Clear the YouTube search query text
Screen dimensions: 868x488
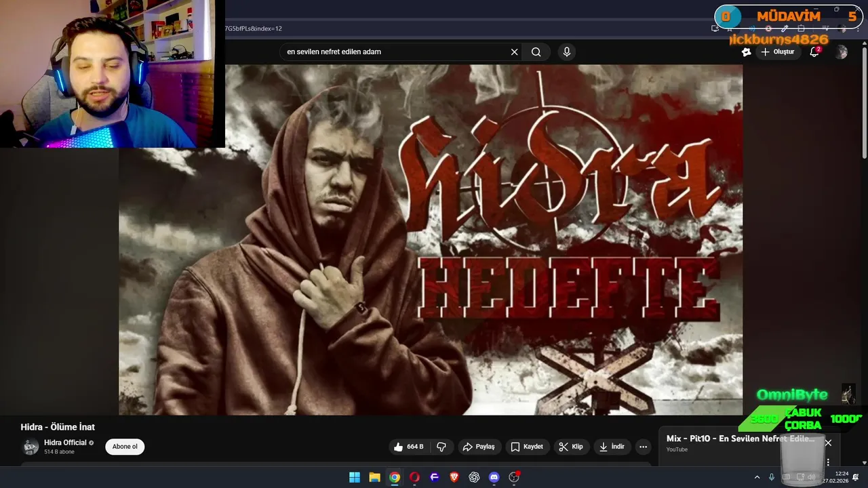514,52
